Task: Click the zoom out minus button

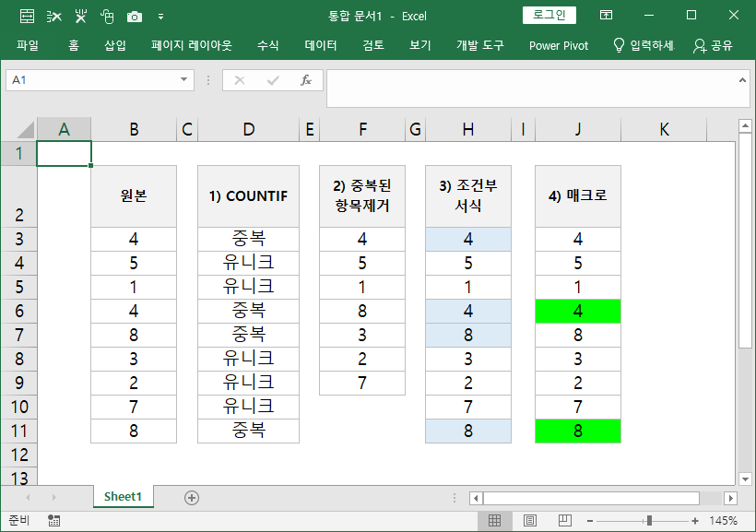Action: click(590, 521)
